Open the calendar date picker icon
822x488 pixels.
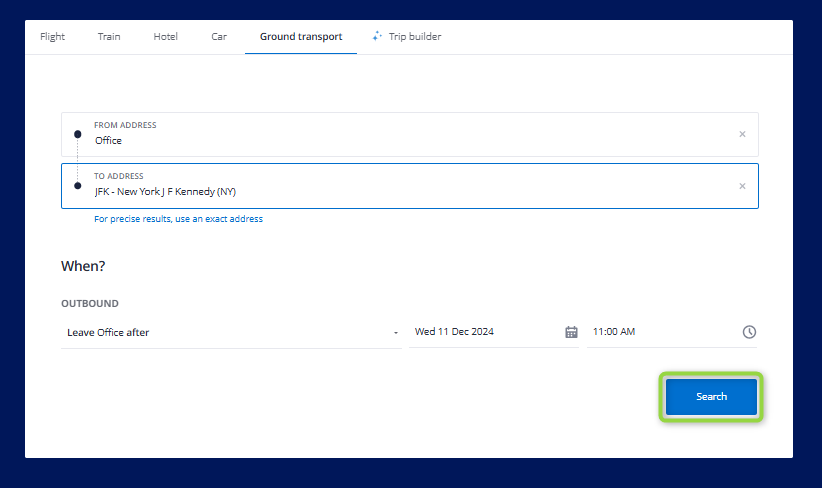pyautogui.click(x=571, y=332)
